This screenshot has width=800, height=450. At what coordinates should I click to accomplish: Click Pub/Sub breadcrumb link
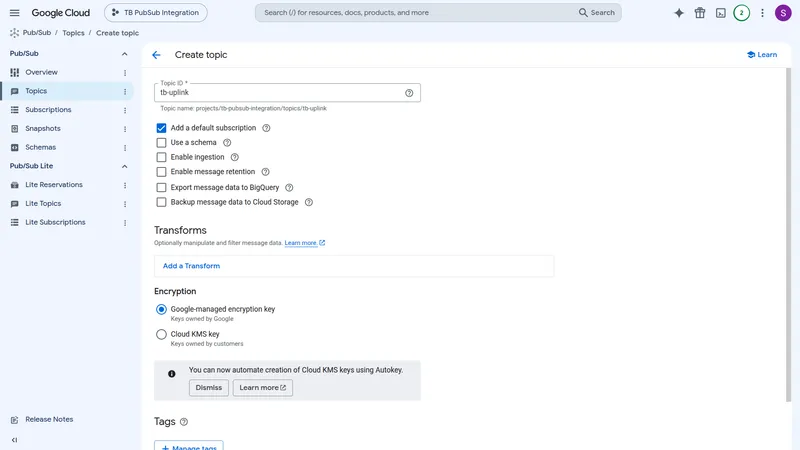coord(37,33)
